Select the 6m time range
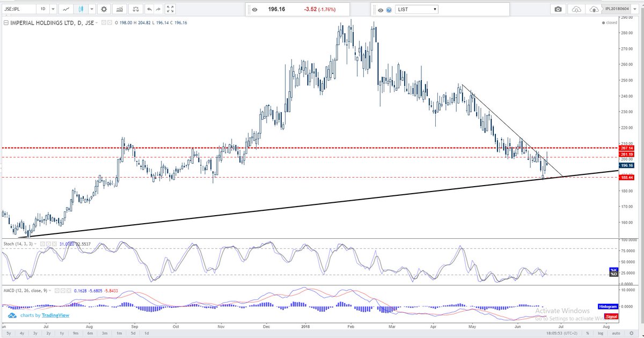644x338 pixels. tap(91, 333)
